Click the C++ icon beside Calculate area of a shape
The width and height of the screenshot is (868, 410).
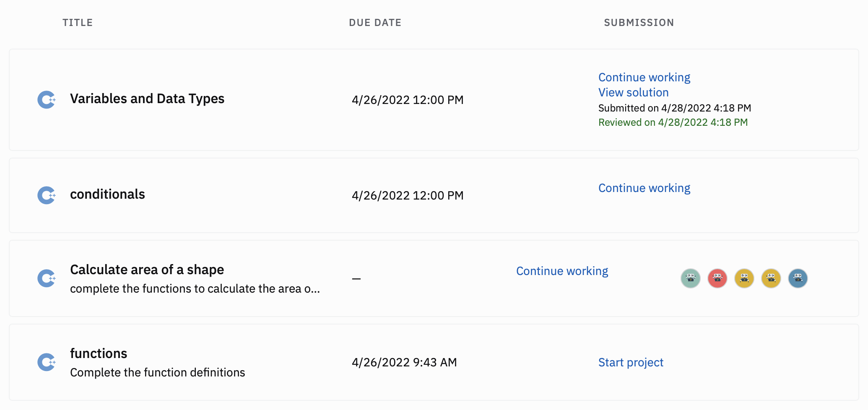[x=47, y=278]
